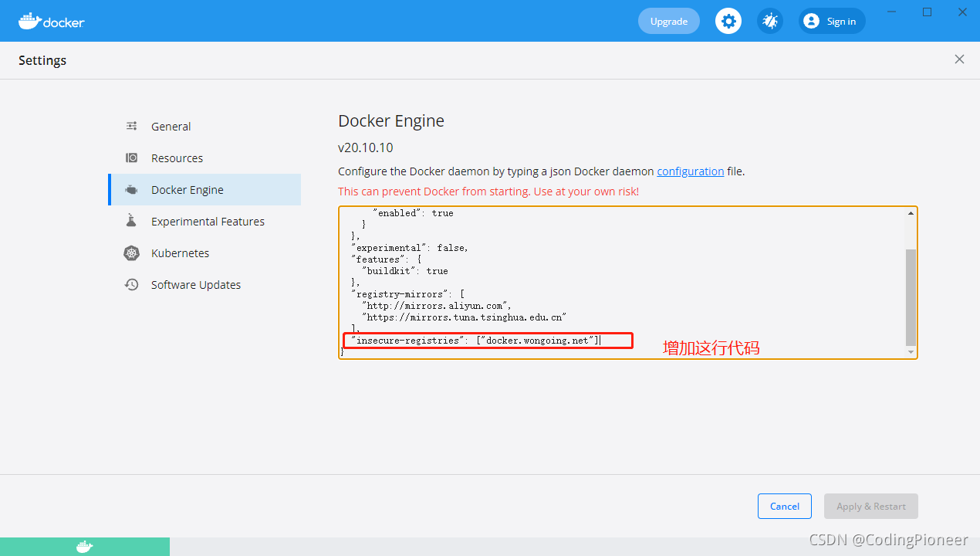Click the red risk warning text
The height and width of the screenshot is (556, 980).
tap(488, 192)
